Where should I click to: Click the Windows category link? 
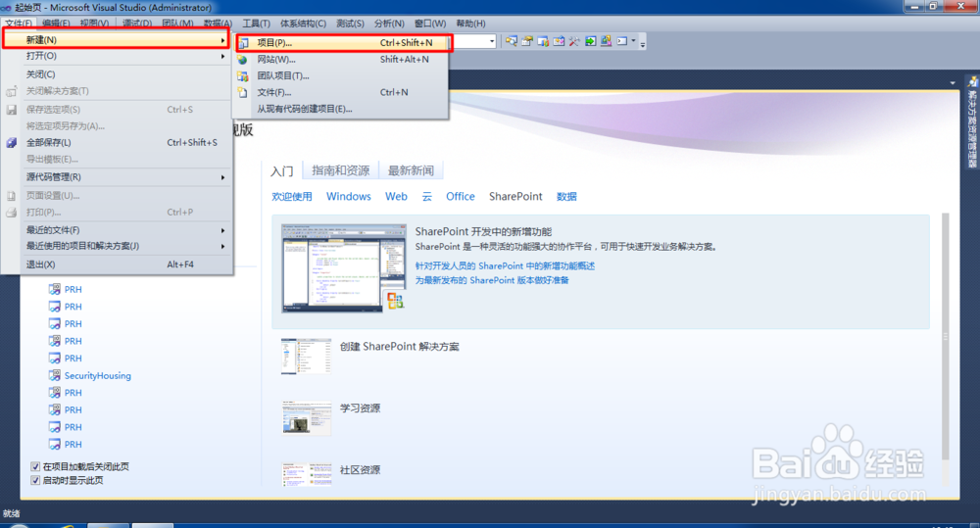click(349, 196)
